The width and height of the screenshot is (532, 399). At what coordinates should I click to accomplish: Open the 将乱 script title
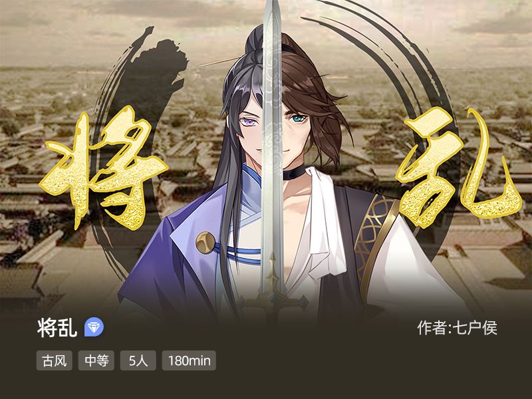coord(57,327)
